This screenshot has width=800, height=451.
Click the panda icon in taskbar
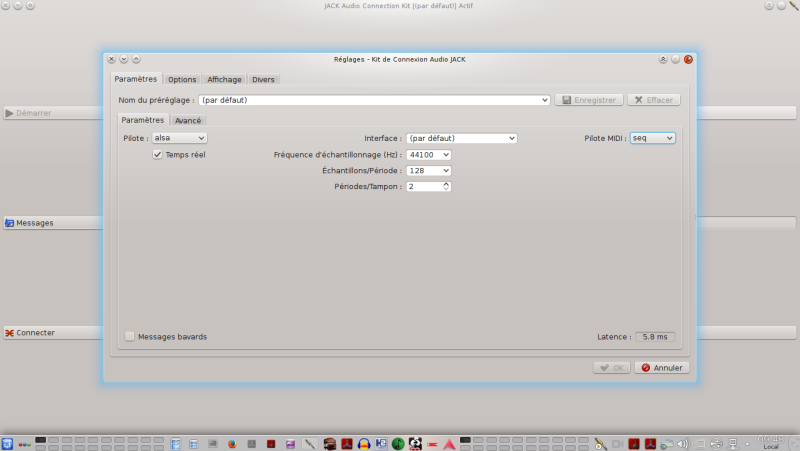point(415,444)
